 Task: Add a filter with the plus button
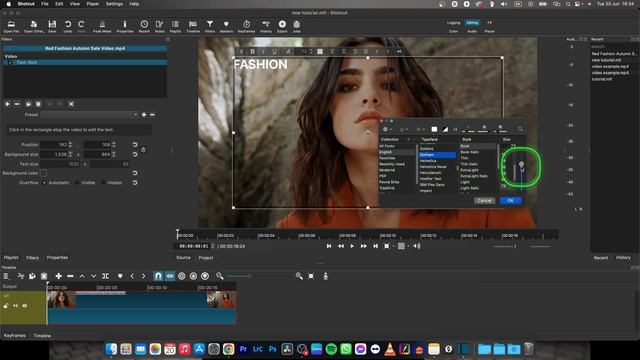click(x=7, y=104)
